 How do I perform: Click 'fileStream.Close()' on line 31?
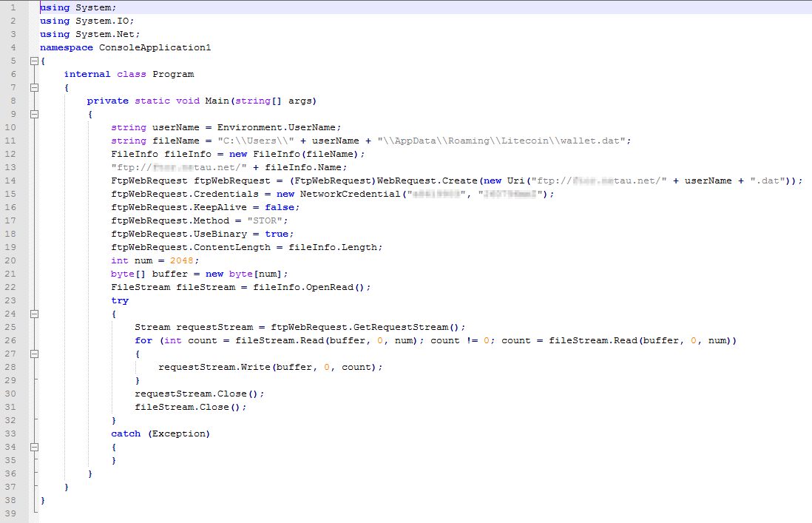click(x=187, y=408)
